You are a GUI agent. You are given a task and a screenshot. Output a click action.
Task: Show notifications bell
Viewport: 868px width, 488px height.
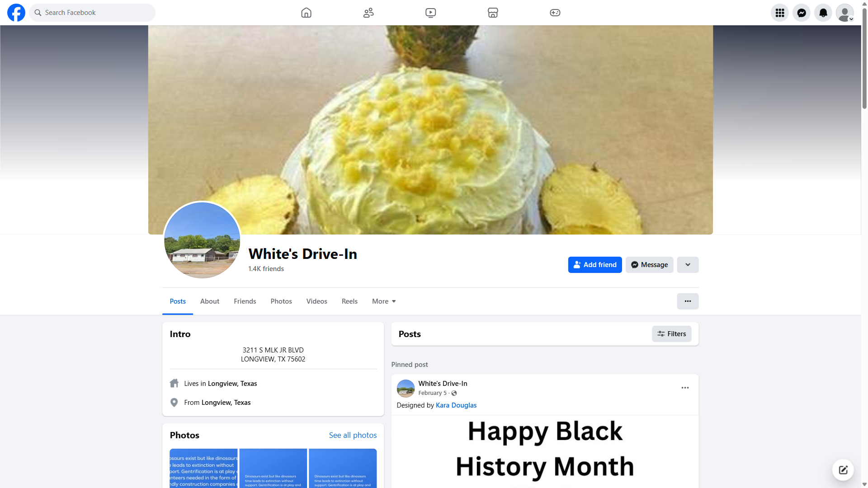pos(823,13)
